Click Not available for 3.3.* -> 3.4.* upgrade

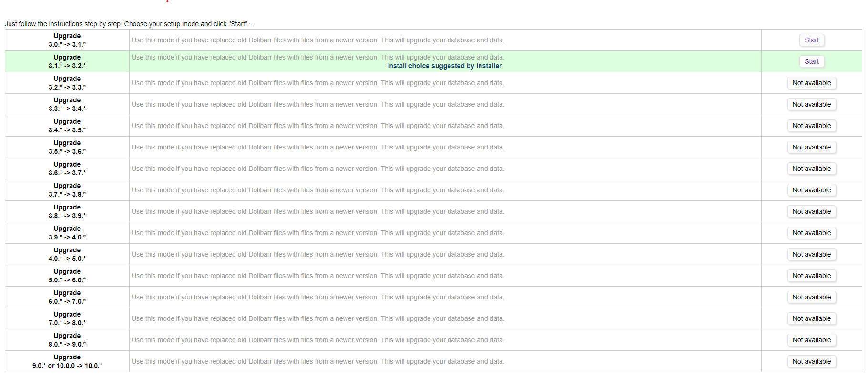[811, 104]
